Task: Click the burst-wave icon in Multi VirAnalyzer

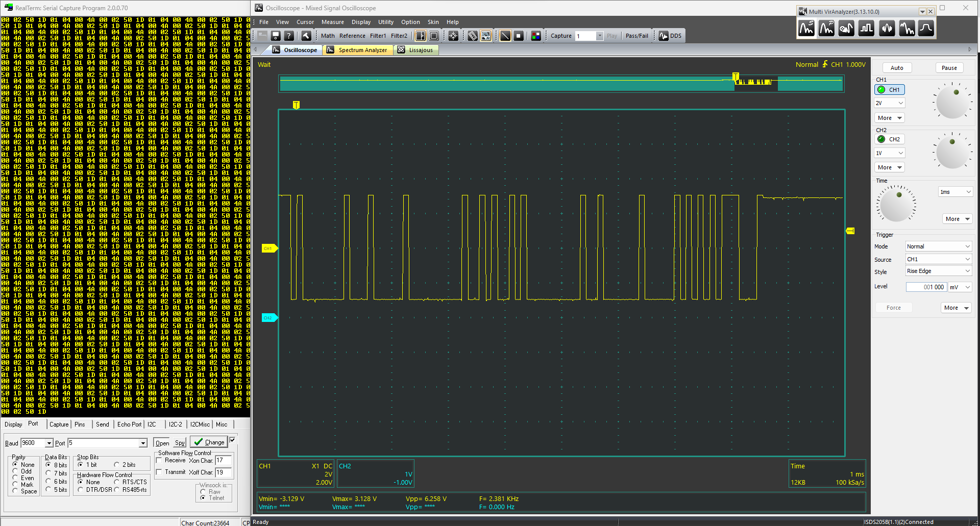Action: coord(887,29)
